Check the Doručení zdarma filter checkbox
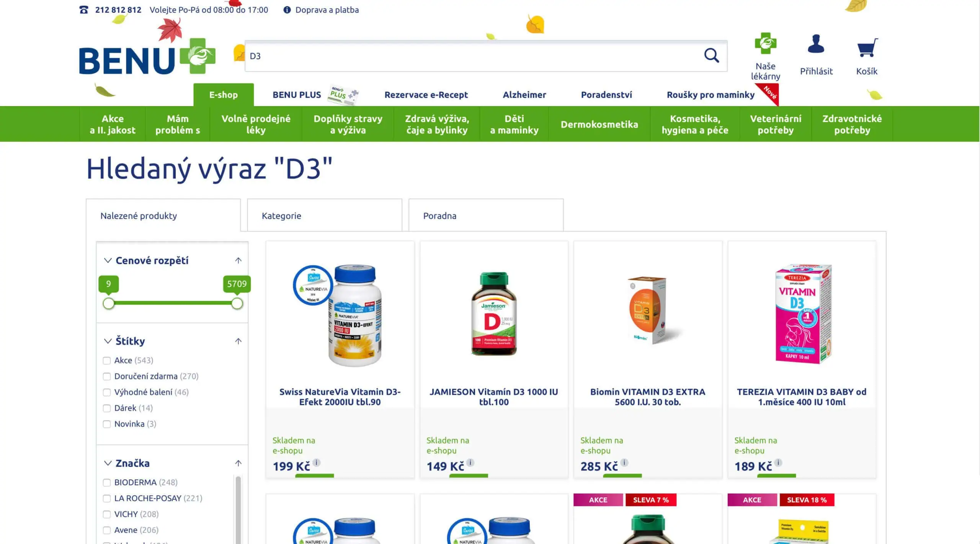Screen dimensions: 980x544 pyautogui.click(x=106, y=376)
